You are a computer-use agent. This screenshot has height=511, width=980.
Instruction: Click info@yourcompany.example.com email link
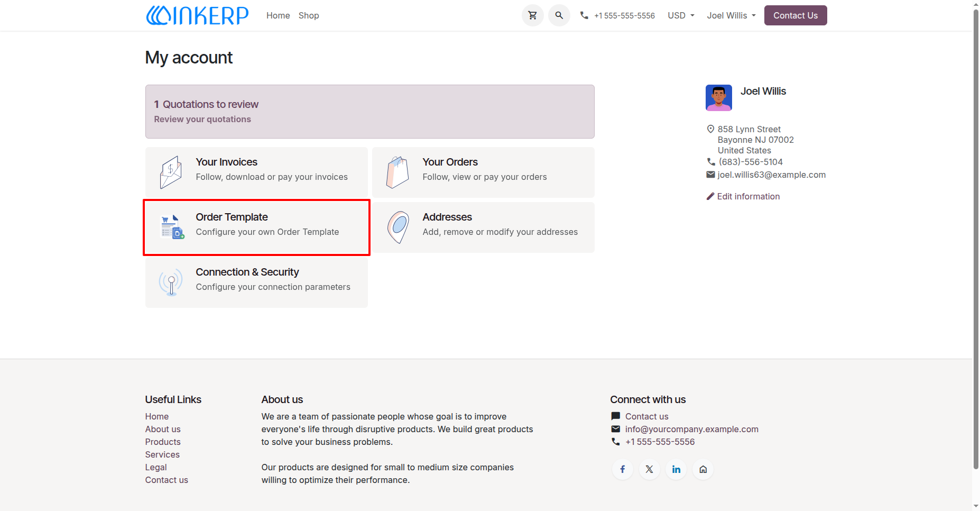(692, 429)
